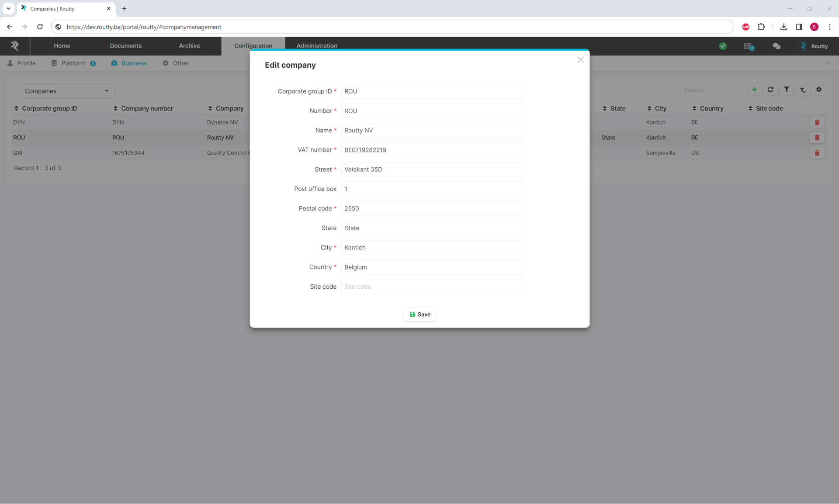Click the close X button on Edit company dialog

pyautogui.click(x=580, y=59)
